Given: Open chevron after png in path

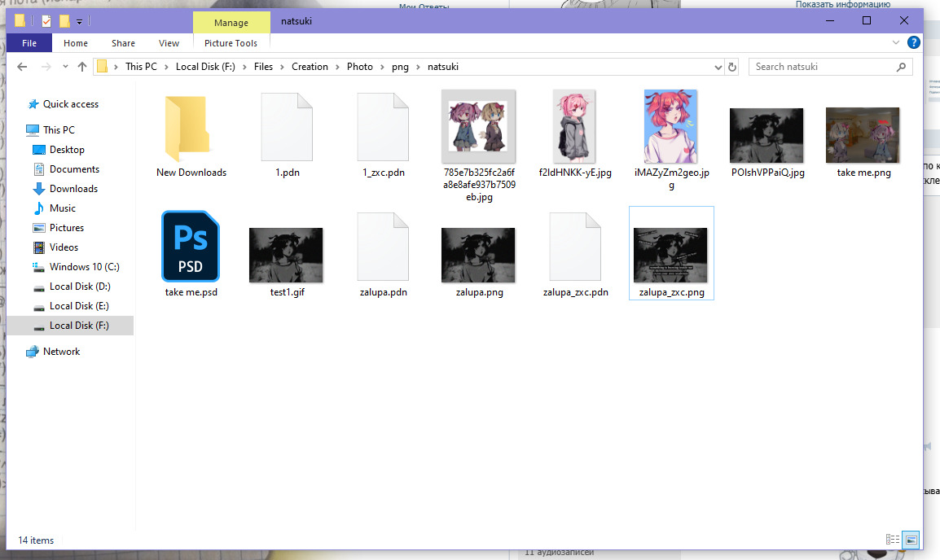Looking at the screenshot, I should [418, 67].
